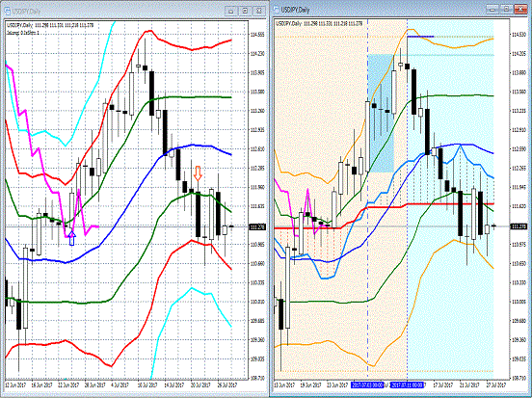Click the 22 Jun 2017 date on left chart
This screenshot has width=532, height=398.
tap(68, 385)
